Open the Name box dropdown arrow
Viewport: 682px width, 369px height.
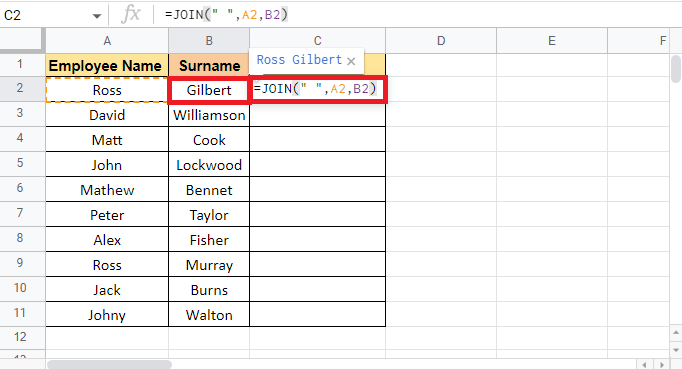pos(97,16)
